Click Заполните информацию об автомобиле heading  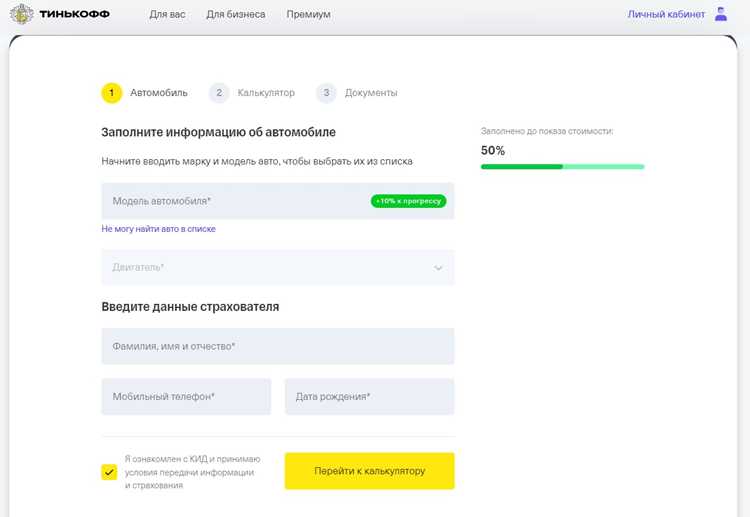tap(219, 132)
